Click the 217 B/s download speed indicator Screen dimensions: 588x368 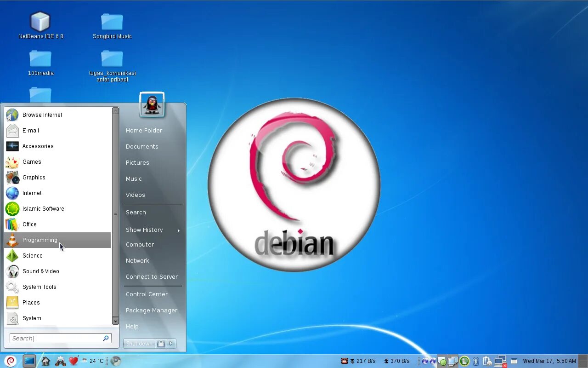(x=362, y=361)
